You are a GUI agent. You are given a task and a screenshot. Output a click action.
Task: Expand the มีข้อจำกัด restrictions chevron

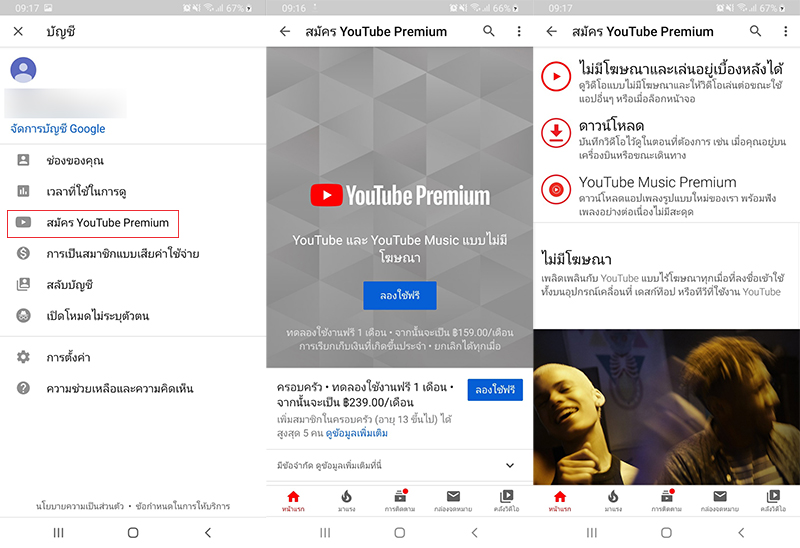(510, 465)
